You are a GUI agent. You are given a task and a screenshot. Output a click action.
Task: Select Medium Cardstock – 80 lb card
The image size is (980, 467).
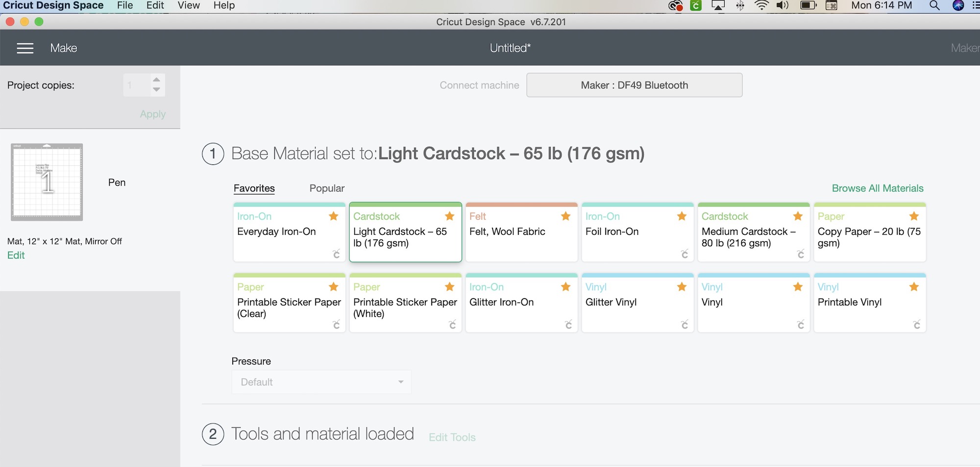754,233
